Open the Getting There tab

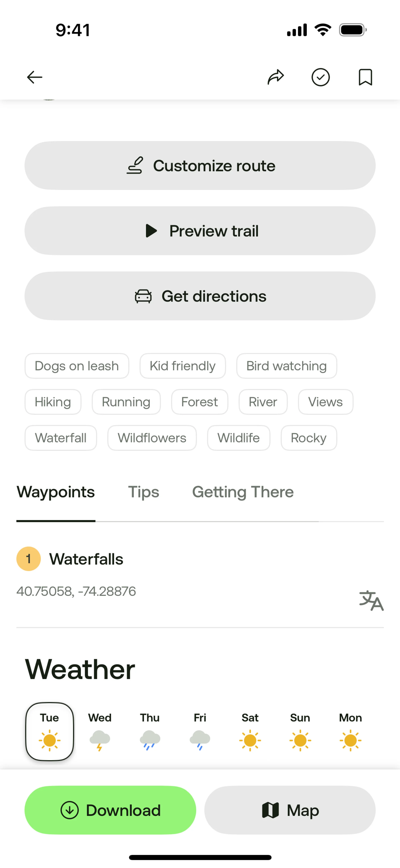pos(243,492)
